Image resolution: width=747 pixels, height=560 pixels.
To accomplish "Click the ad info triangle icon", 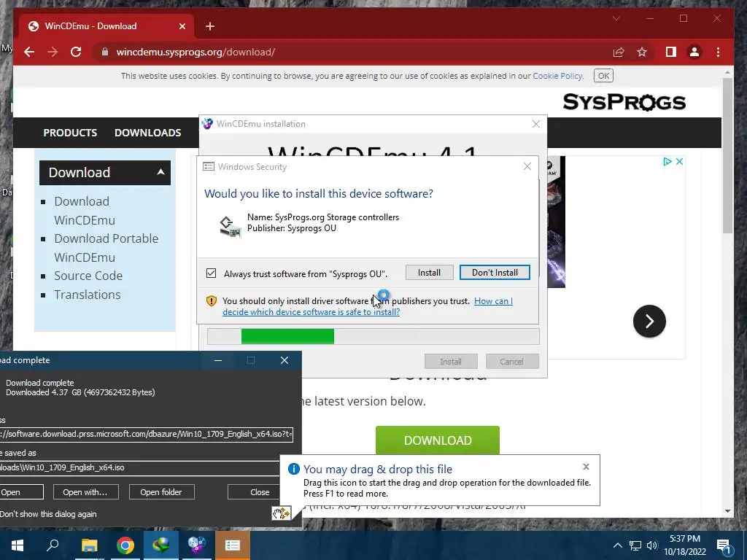I will pos(667,161).
